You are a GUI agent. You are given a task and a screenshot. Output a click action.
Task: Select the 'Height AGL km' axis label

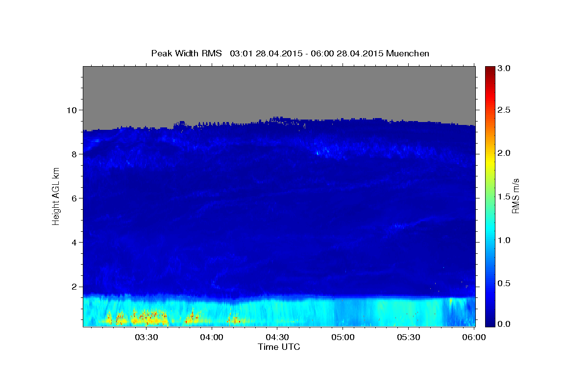(56, 196)
